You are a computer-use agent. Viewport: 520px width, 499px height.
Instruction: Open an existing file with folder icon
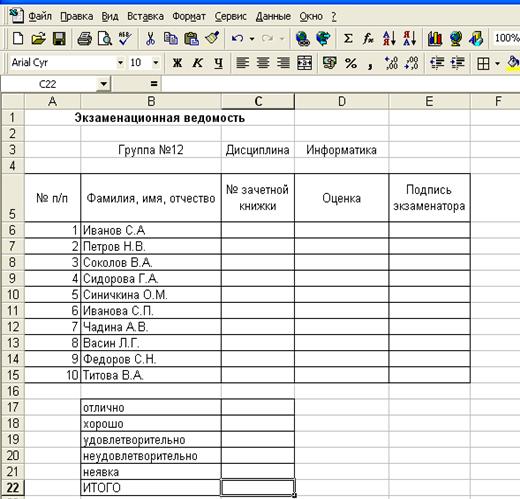tap(38, 38)
